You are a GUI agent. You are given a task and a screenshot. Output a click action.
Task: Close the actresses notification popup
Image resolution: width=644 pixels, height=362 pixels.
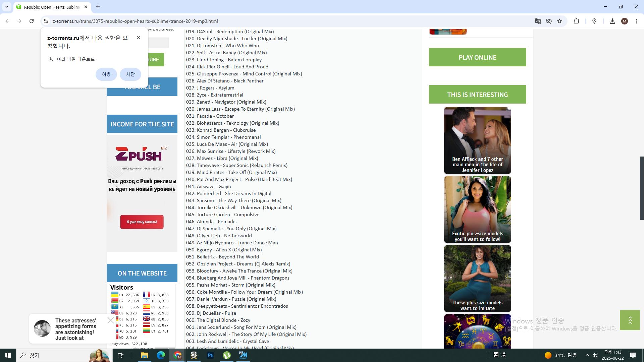[111, 320]
